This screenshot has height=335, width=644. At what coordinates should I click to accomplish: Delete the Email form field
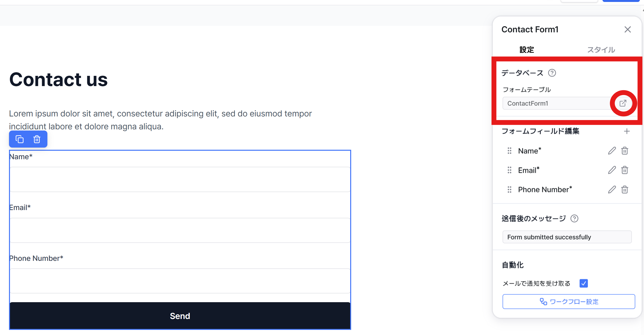tap(625, 170)
